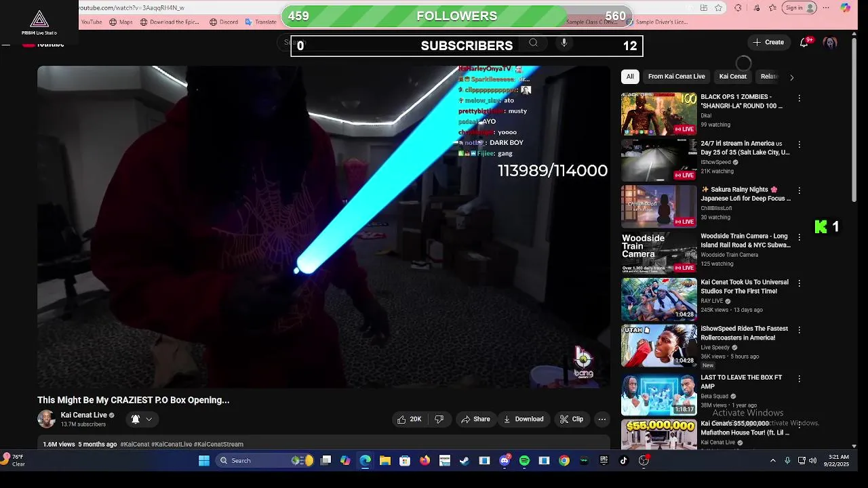Click the Create button
Screen dimensions: 868x488
(x=768, y=42)
